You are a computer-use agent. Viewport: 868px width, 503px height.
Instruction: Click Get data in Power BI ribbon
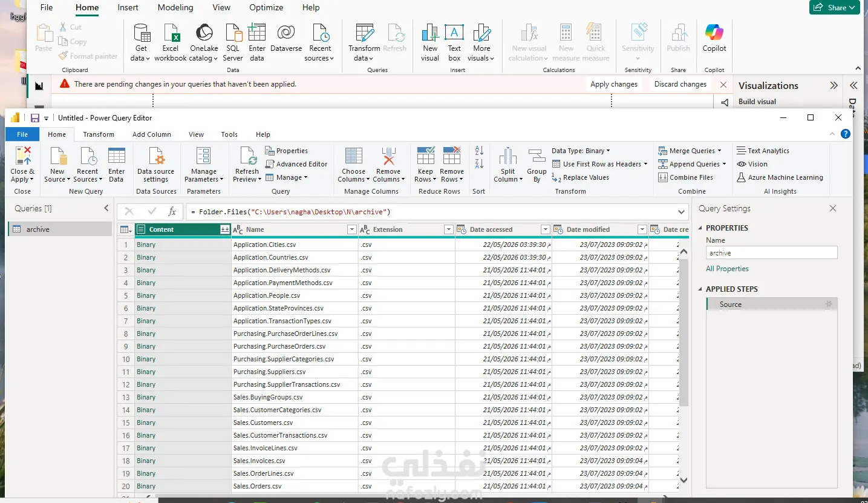pos(141,42)
